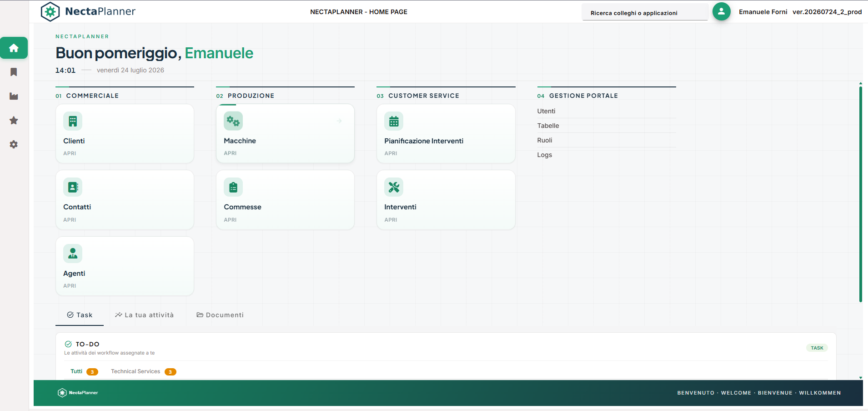Click the Pianificazione Interventi calendar icon
This screenshot has height=411, width=868.
394,121
